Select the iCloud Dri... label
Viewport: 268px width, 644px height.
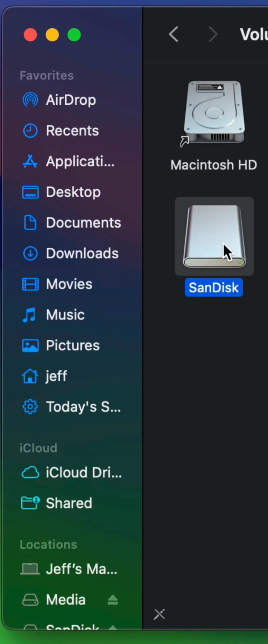tap(84, 473)
